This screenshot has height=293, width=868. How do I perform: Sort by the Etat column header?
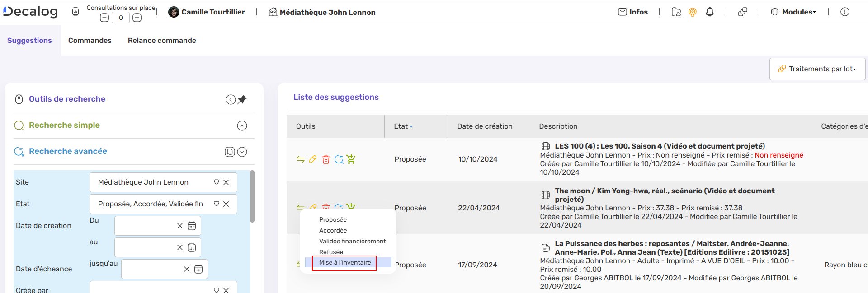(403, 126)
